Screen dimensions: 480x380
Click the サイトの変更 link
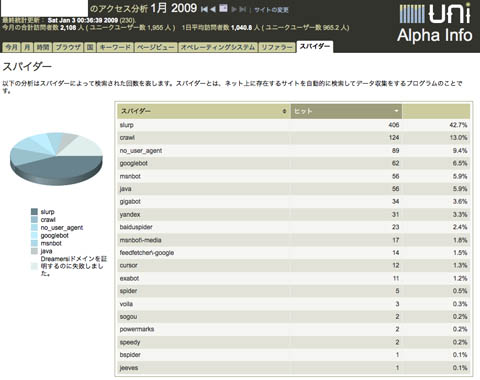pos(271,10)
